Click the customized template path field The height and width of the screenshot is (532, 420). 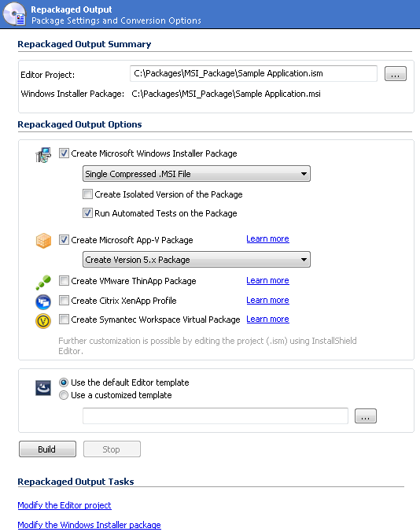[x=216, y=416]
